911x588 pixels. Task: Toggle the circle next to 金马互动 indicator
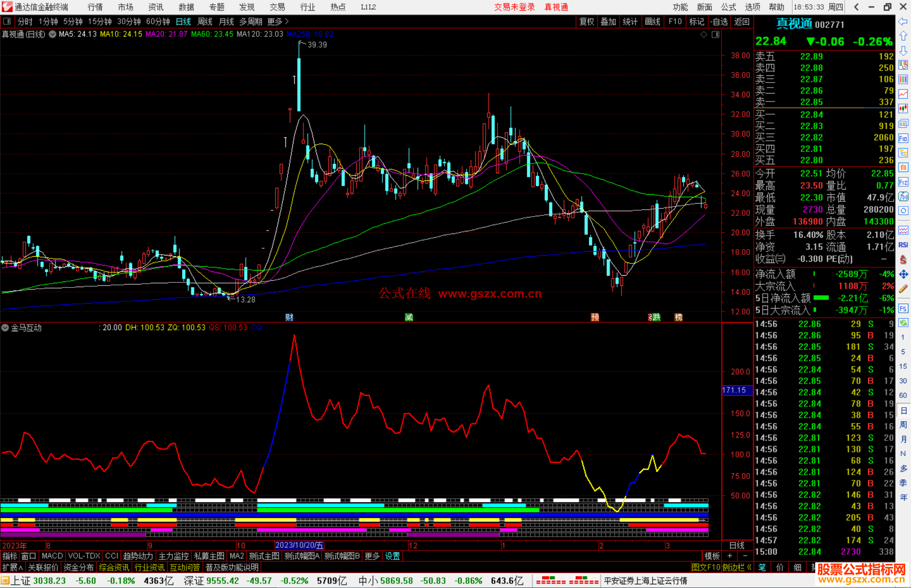click(x=5, y=328)
